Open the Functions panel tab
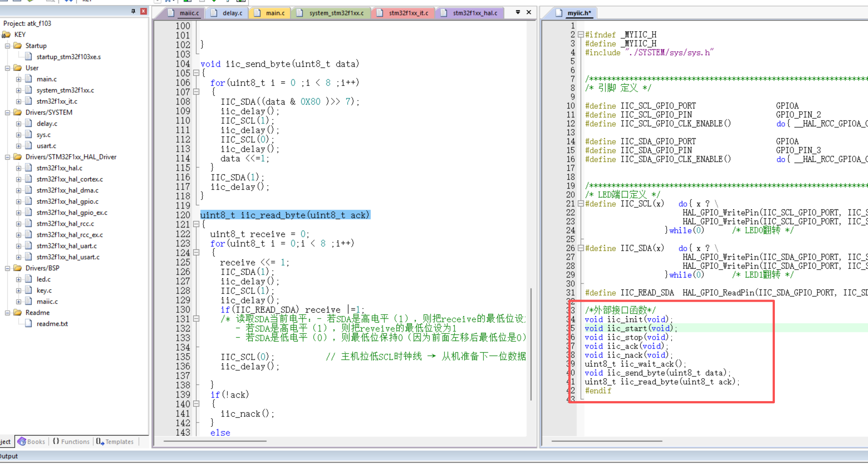The width and height of the screenshot is (868, 476). [x=72, y=442]
